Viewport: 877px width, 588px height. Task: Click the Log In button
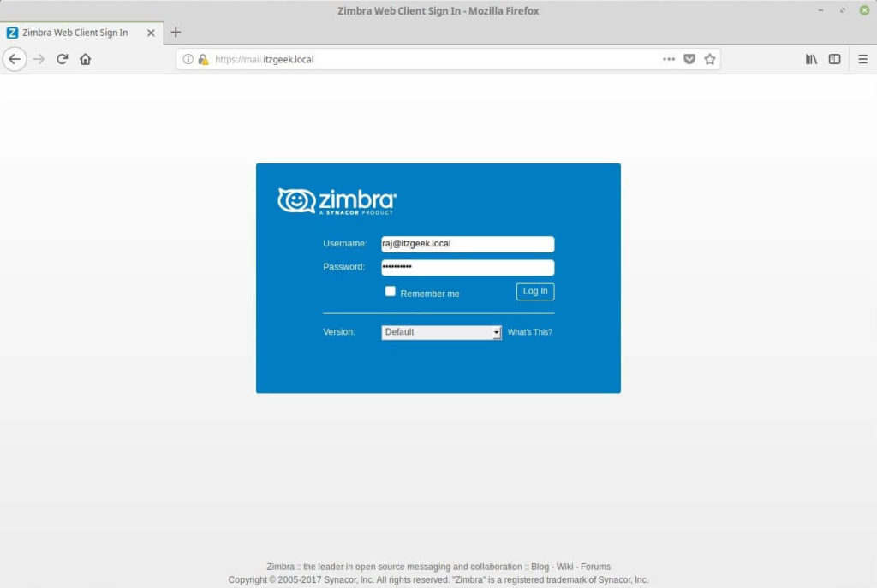click(x=535, y=291)
